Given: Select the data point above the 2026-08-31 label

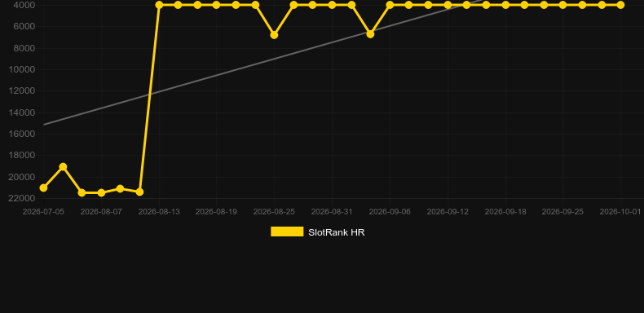Looking at the screenshot, I should pos(332,5).
